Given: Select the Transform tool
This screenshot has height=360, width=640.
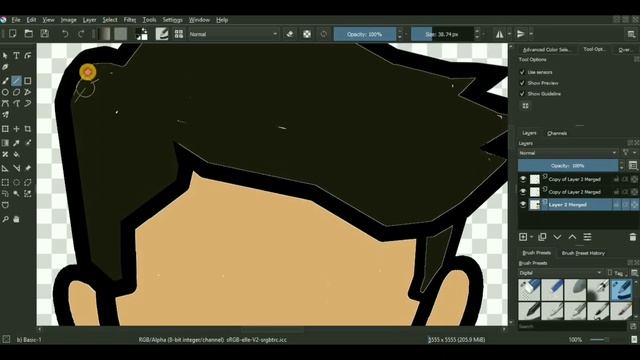Looking at the screenshot, I should pos(5,129).
